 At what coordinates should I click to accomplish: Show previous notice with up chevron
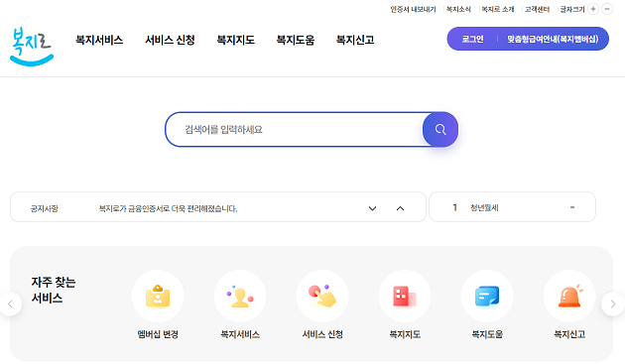point(400,208)
